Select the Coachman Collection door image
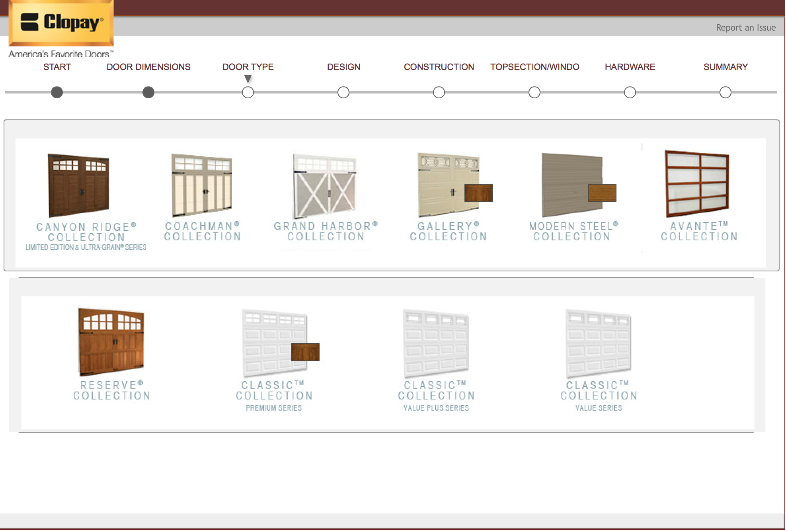The image size is (786, 532). (202, 185)
